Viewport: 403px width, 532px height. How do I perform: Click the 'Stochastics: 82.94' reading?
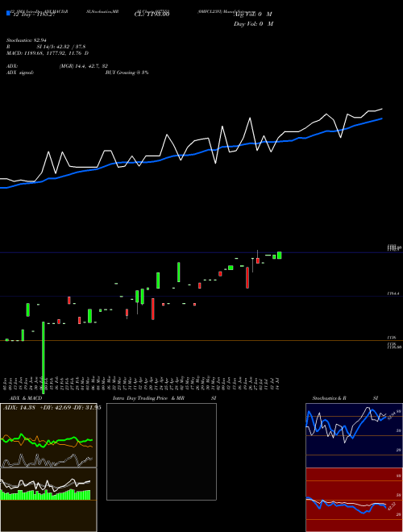coord(27,40)
